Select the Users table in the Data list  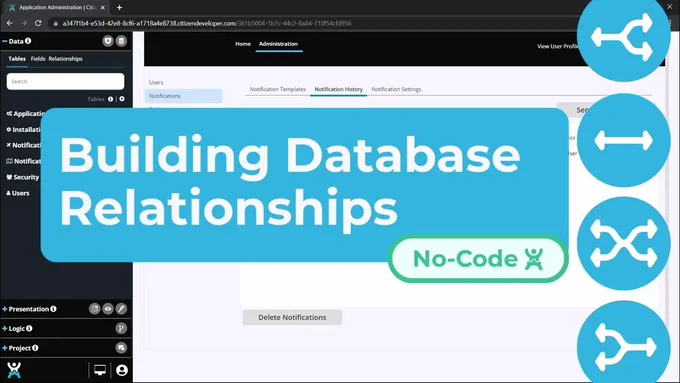pyautogui.click(x=18, y=193)
